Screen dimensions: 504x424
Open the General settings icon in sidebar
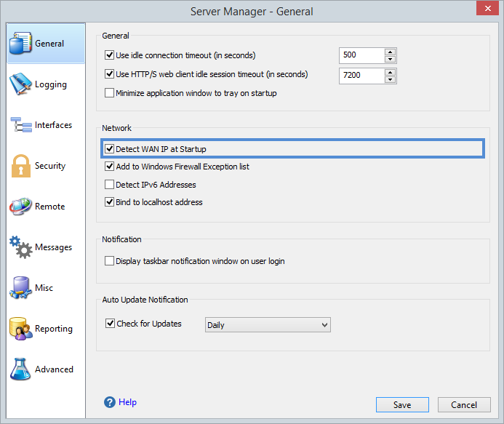coord(20,43)
